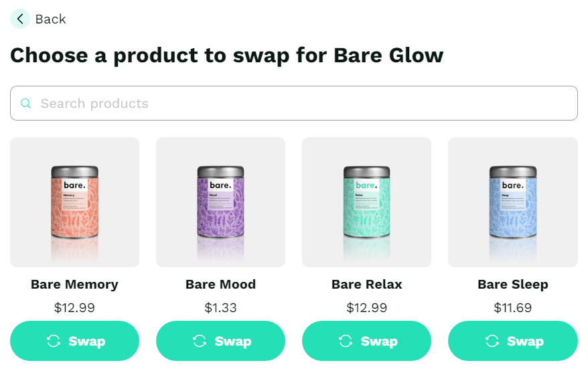Image resolution: width=588 pixels, height=369 pixels.
Task: Click the swap arrows icon under Bare Sleep
Action: point(492,341)
